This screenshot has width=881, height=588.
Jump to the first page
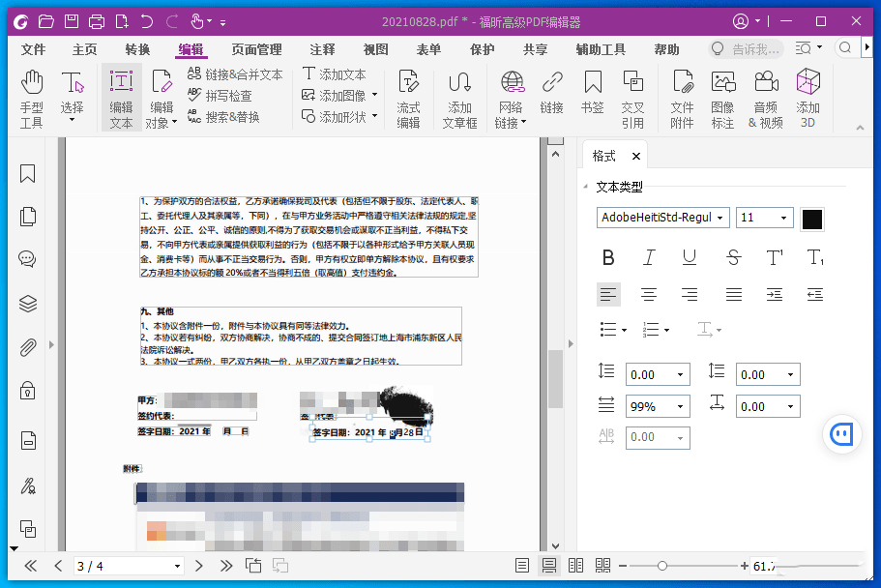(x=31, y=566)
